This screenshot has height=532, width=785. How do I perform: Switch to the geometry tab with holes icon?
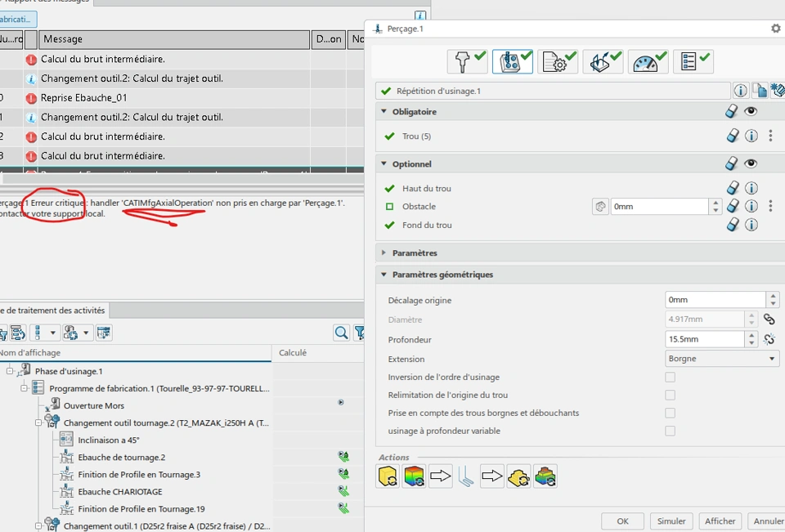pos(513,62)
